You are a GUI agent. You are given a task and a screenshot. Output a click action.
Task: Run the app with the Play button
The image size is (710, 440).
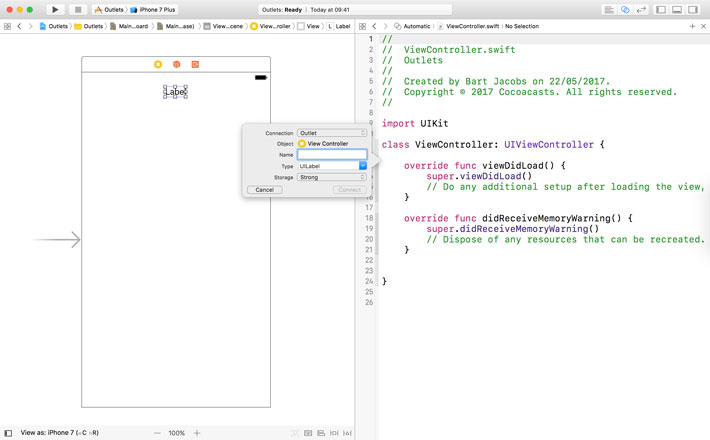[55, 10]
